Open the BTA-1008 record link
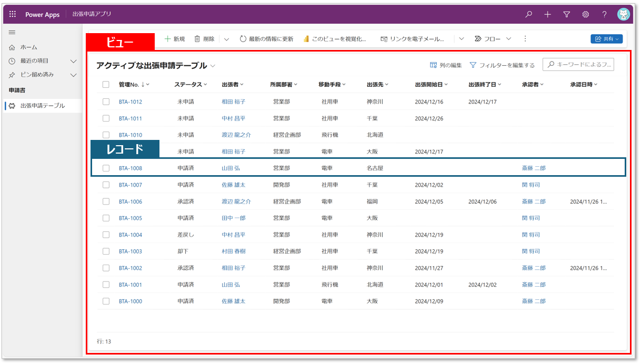 tap(130, 168)
